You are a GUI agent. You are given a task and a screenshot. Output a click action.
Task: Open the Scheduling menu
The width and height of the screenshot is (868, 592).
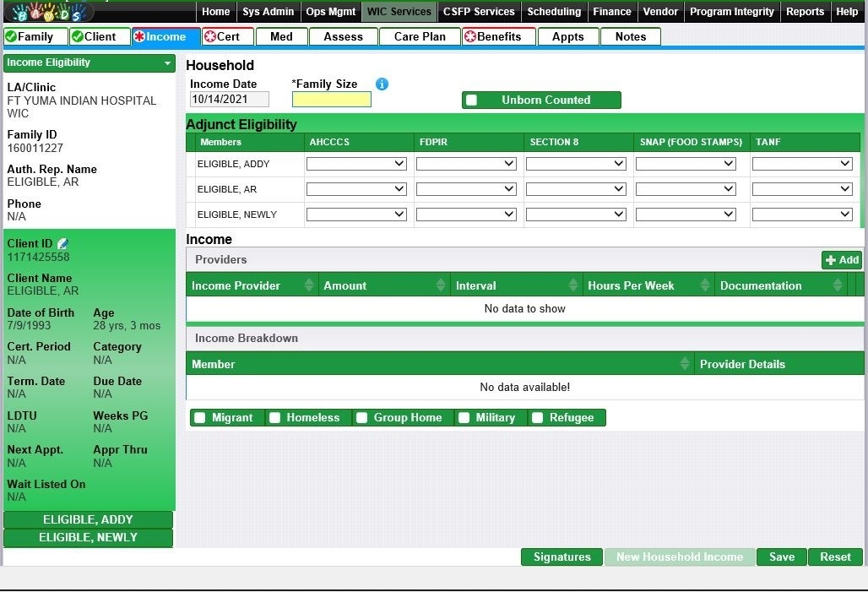pos(554,12)
